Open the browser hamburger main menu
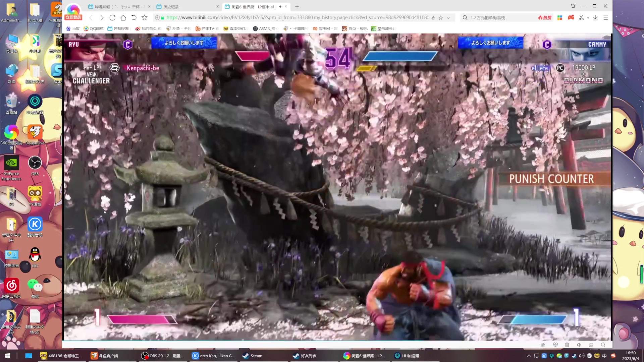Image resolution: width=644 pixels, height=362 pixels. (605, 18)
